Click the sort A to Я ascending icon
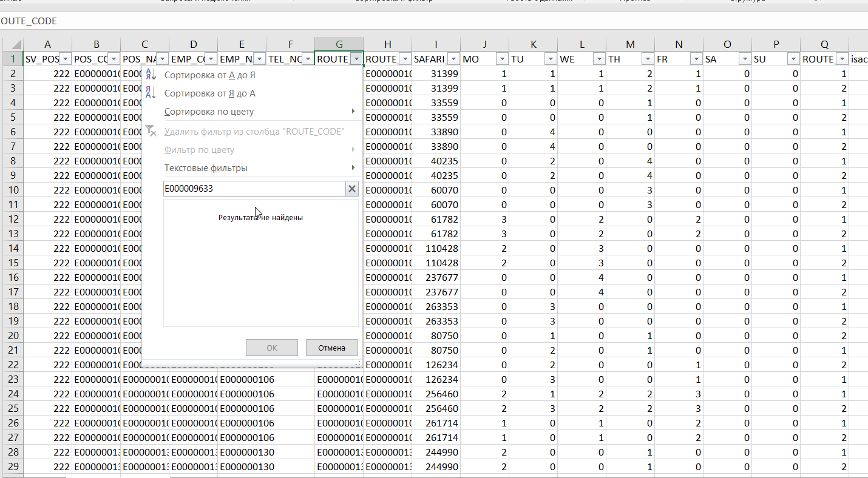The image size is (868, 478). click(x=151, y=75)
